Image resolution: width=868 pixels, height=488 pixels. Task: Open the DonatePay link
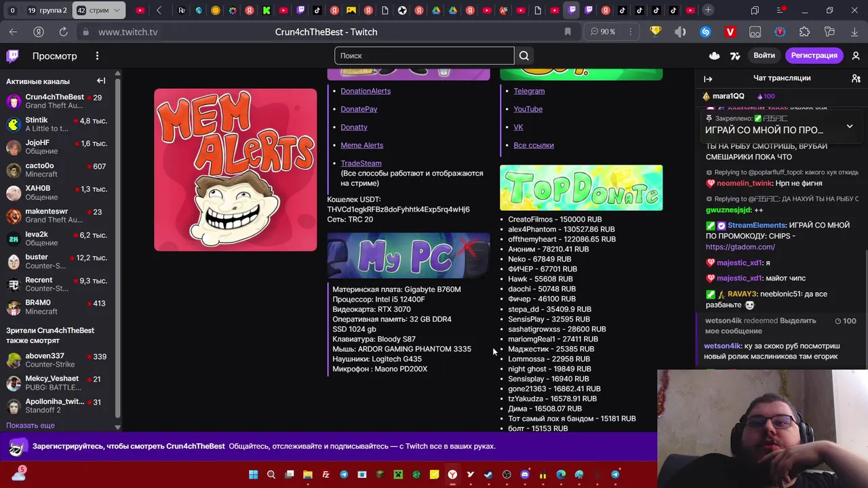(x=359, y=109)
